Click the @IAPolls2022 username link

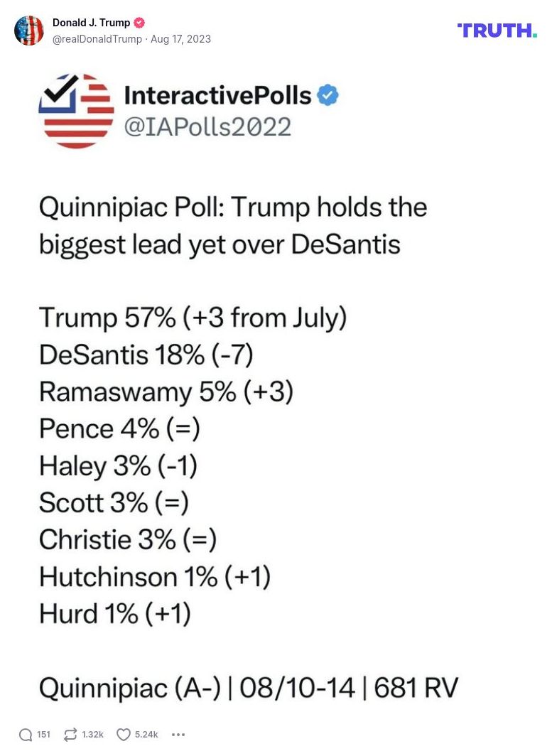coord(206,127)
